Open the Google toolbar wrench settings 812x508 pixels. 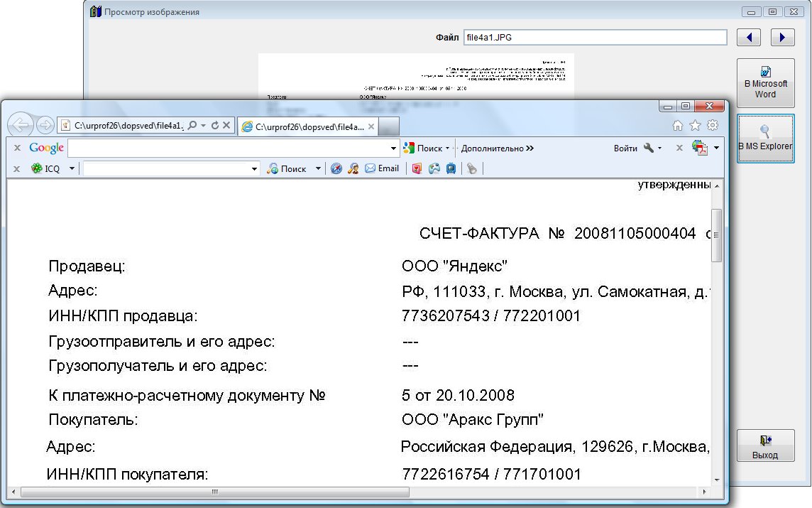pyautogui.click(x=649, y=148)
